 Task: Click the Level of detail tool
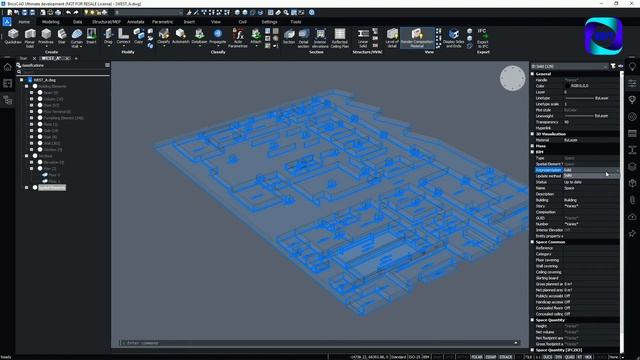pos(392,38)
